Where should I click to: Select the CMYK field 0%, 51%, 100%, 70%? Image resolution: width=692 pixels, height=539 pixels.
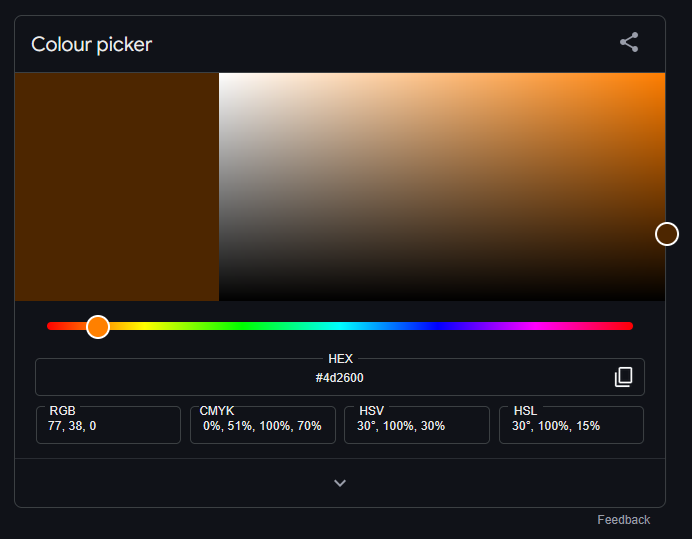263,425
